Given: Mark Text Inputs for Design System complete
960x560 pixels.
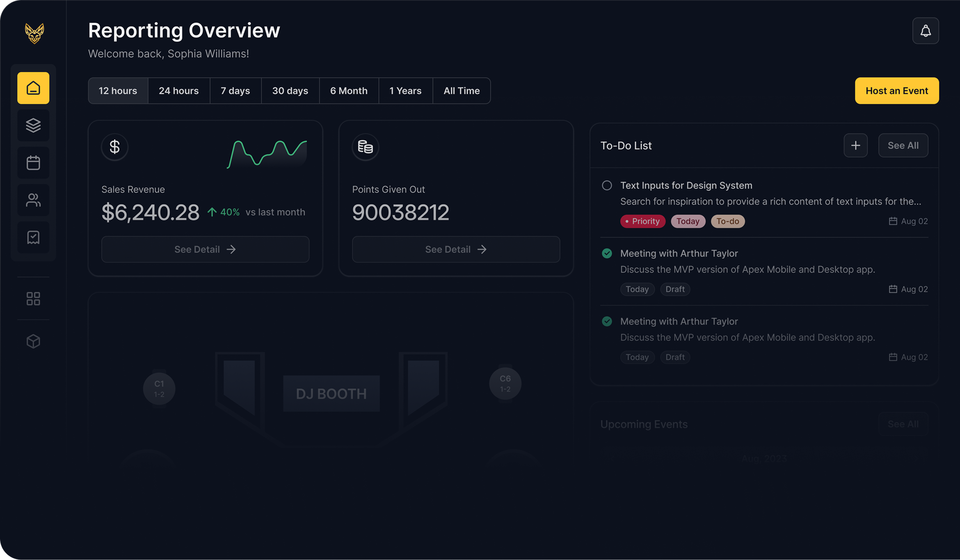Looking at the screenshot, I should [607, 185].
